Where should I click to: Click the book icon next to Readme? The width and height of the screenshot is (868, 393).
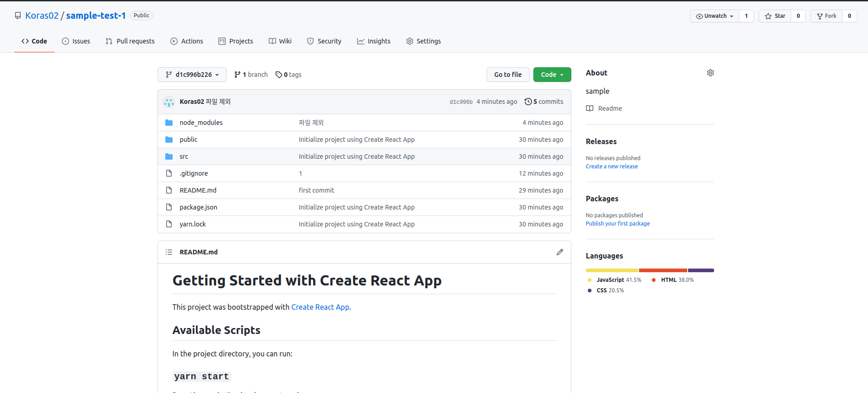[x=590, y=108]
